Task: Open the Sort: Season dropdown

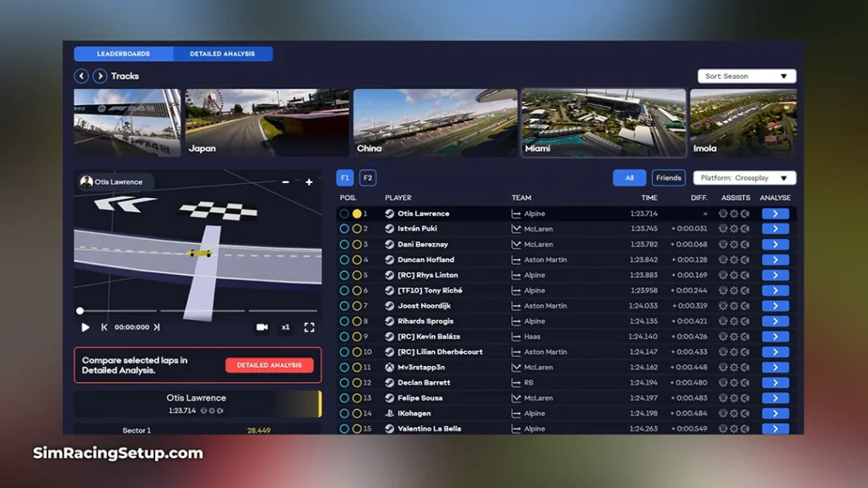Action: (x=745, y=75)
